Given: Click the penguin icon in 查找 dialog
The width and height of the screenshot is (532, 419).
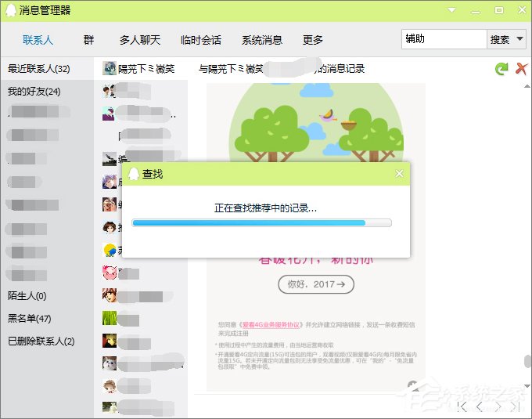Looking at the screenshot, I should [x=133, y=174].
